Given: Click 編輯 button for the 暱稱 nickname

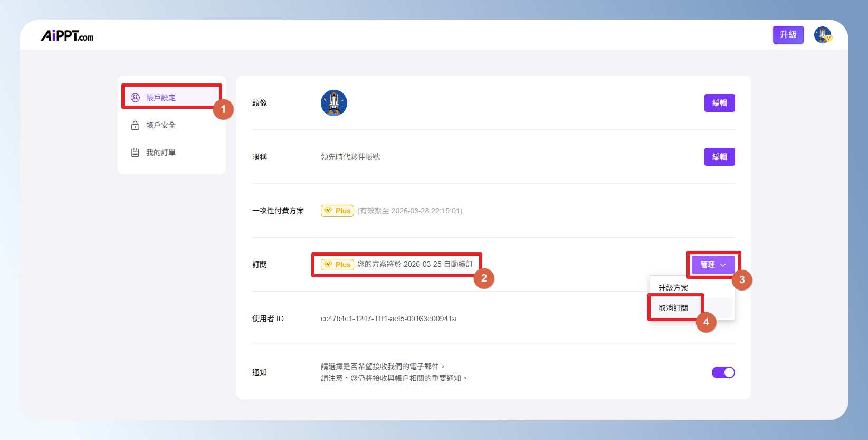Looking at the screenshot, I should point(719,157).
